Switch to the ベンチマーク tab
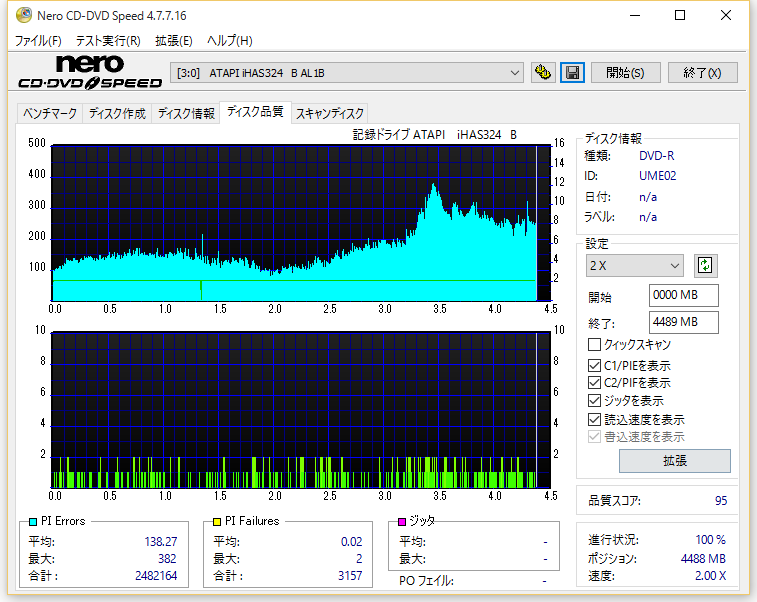The height and width of the screenshot is (602, 757). [x=50, y=113]
